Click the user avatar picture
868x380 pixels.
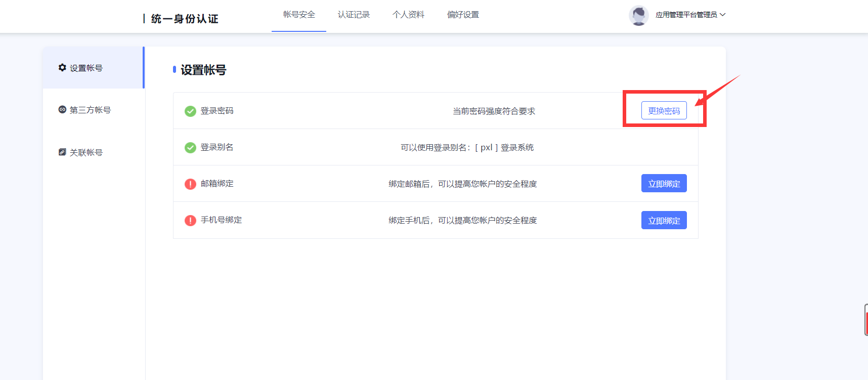coord(638,15)
